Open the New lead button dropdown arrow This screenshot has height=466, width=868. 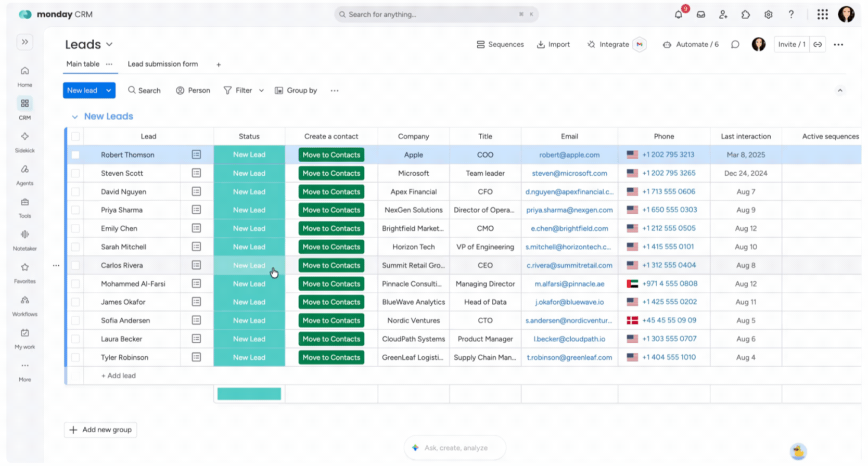click(108, 90)
